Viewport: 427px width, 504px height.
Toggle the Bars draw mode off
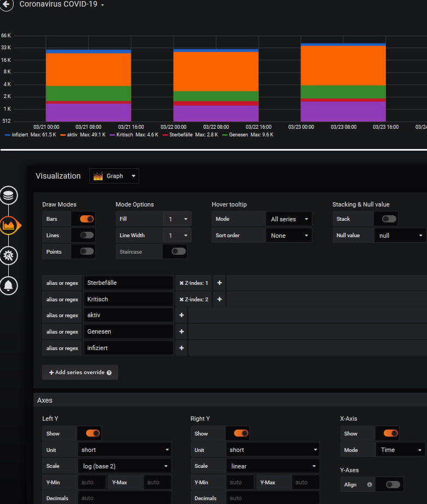[87, 219]
